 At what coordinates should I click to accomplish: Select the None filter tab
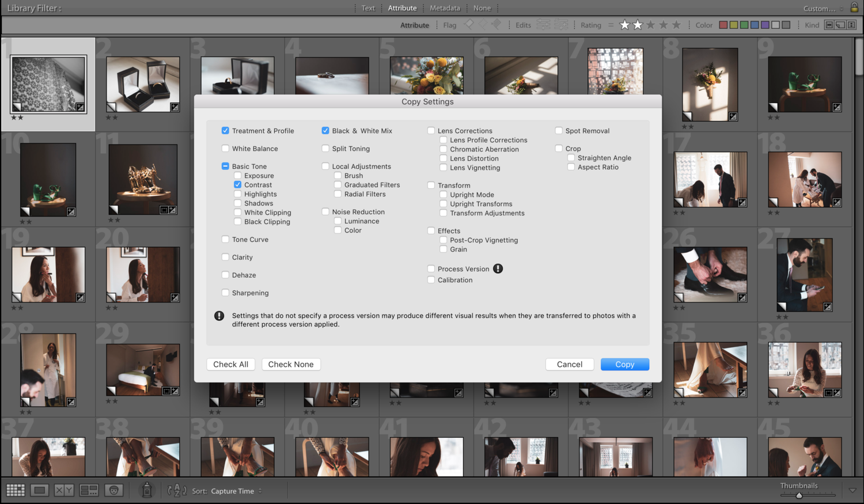(482, 8)
